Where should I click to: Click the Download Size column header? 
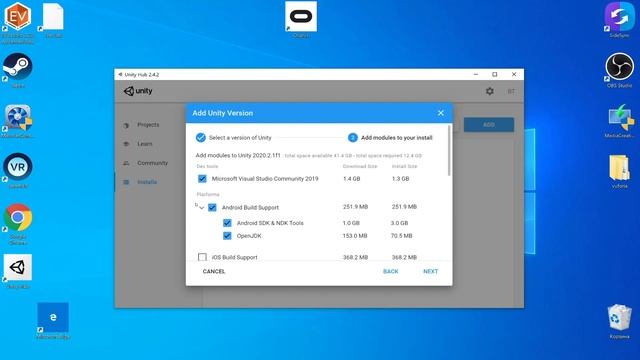point(360,167)
